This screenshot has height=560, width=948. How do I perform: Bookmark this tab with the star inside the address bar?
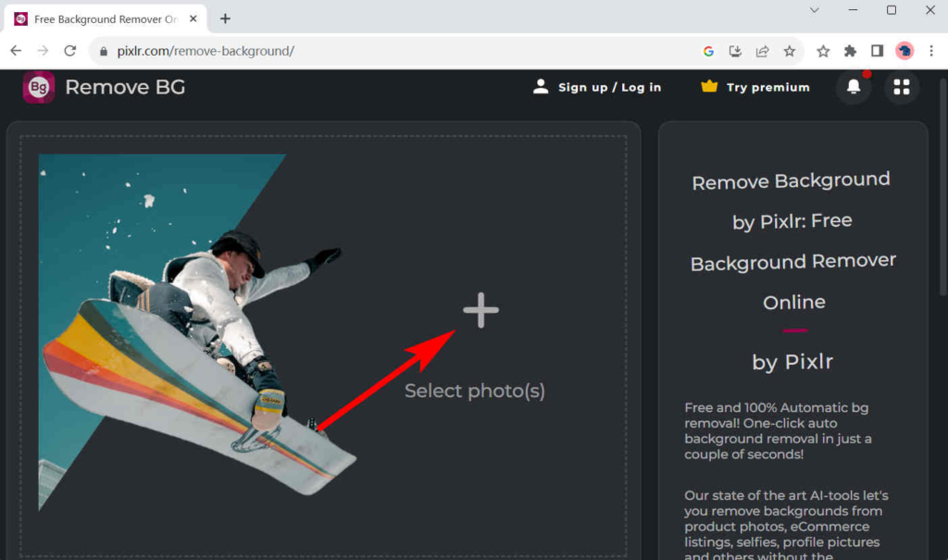[x=789, y=51]
